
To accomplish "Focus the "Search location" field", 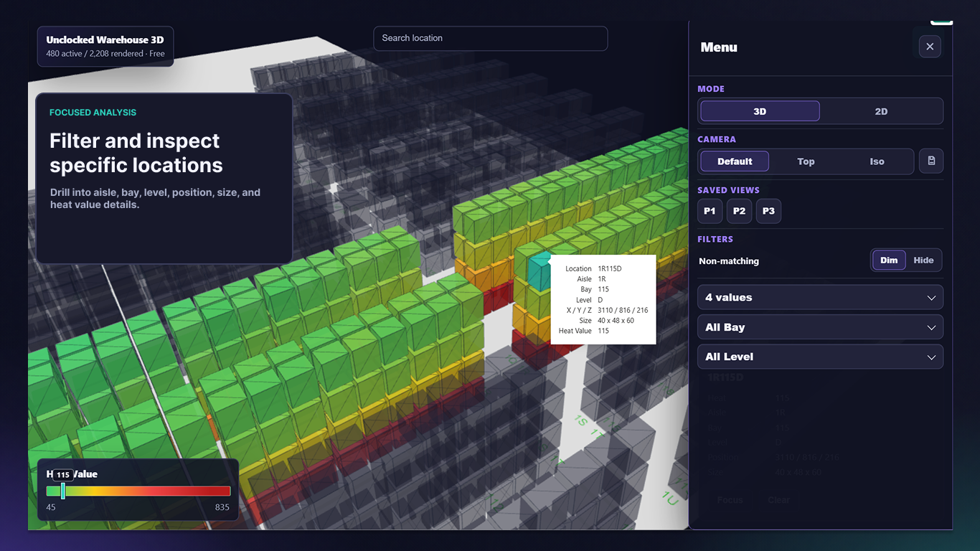I will (490, 38).
